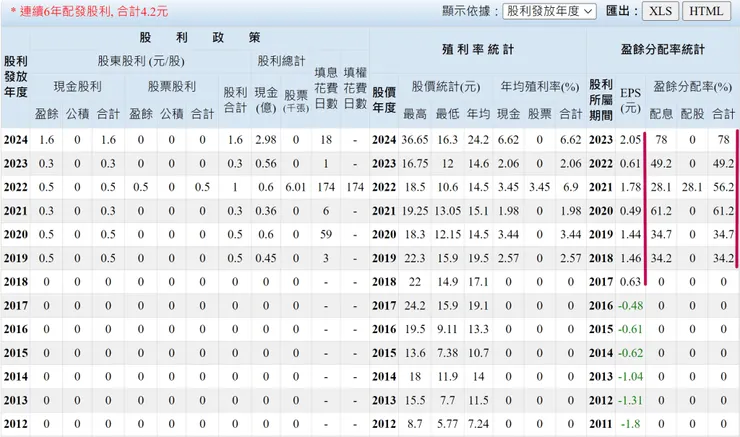Click the 盈餘分配率統計 header title
This screenshot has height=437, width=740.
pos(662,49)
